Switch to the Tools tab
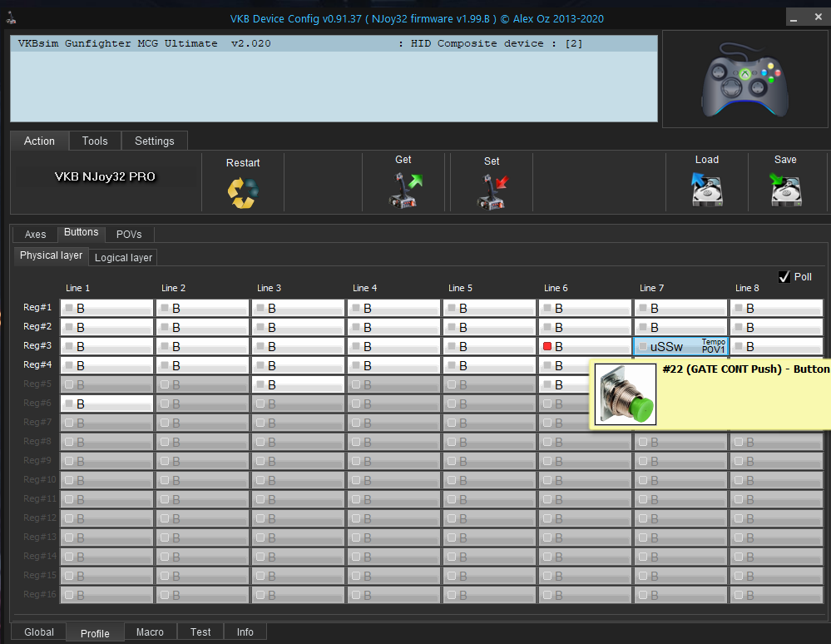 (95, 141)
